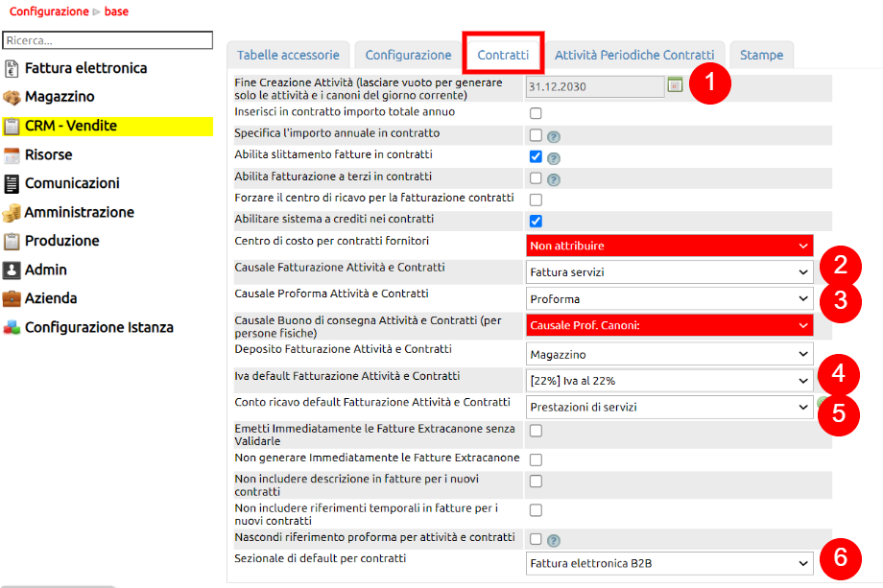Click Configurazione breadcrumb link
The height and width of the screenshot is (588, 883).
[49, 12]
